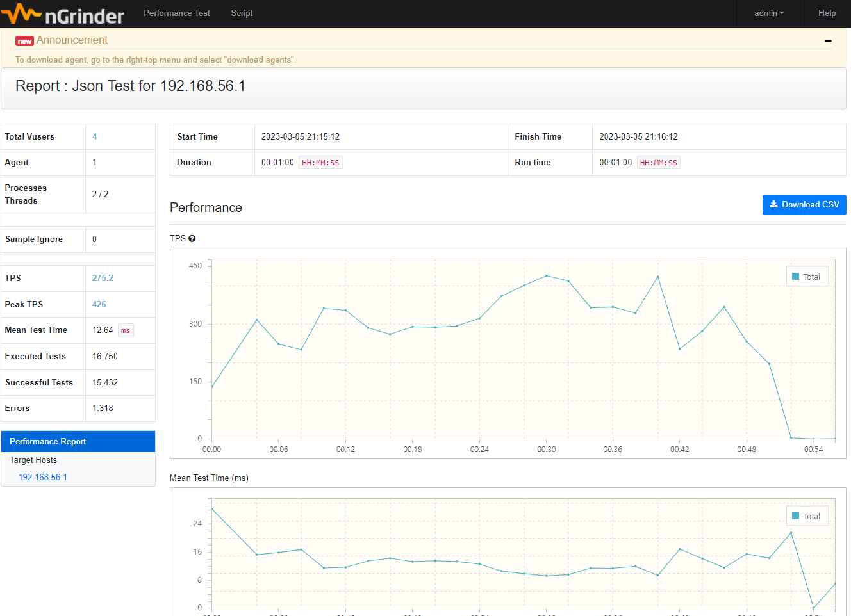Click the nGrinder logo

pyautogui.click(x=63, y=13)
